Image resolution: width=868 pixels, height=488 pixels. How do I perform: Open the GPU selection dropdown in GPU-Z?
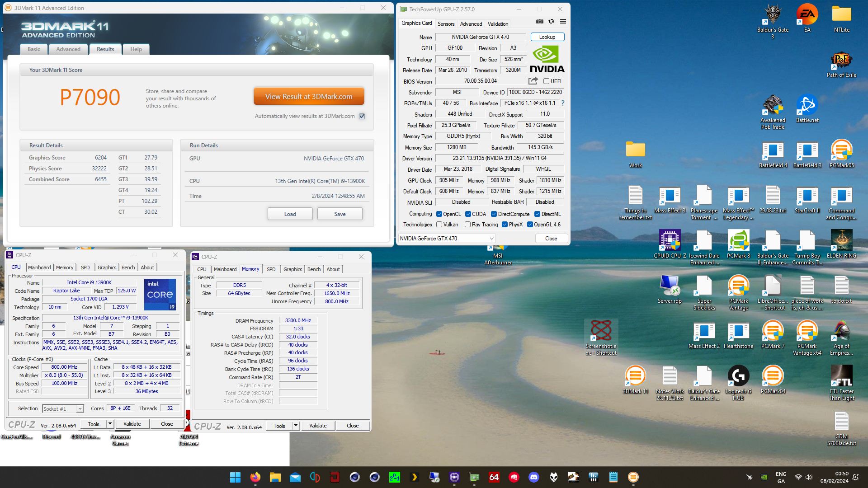point(447,239)
